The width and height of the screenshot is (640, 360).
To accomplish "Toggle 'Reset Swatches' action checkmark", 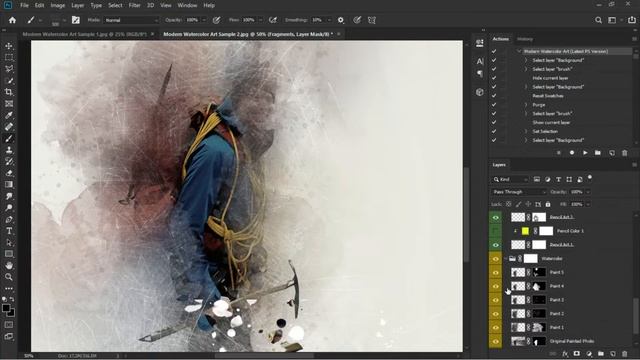I will 494,96.
